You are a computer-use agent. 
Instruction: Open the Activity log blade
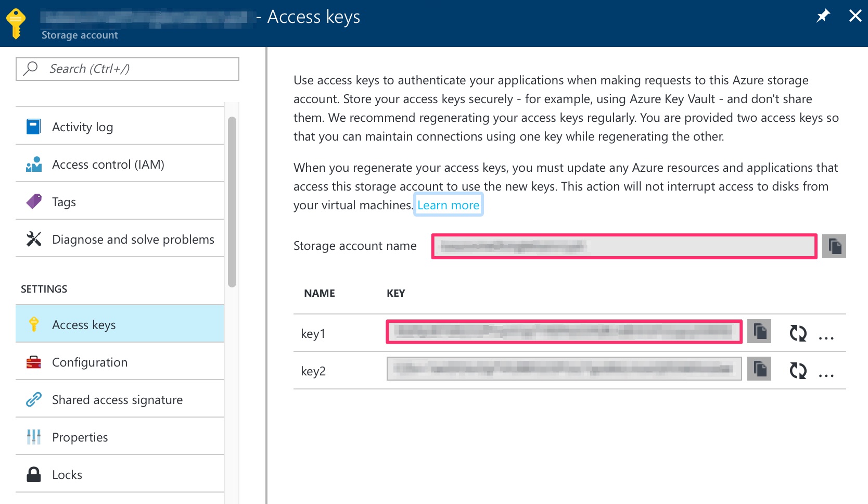[x=82, y=126]
